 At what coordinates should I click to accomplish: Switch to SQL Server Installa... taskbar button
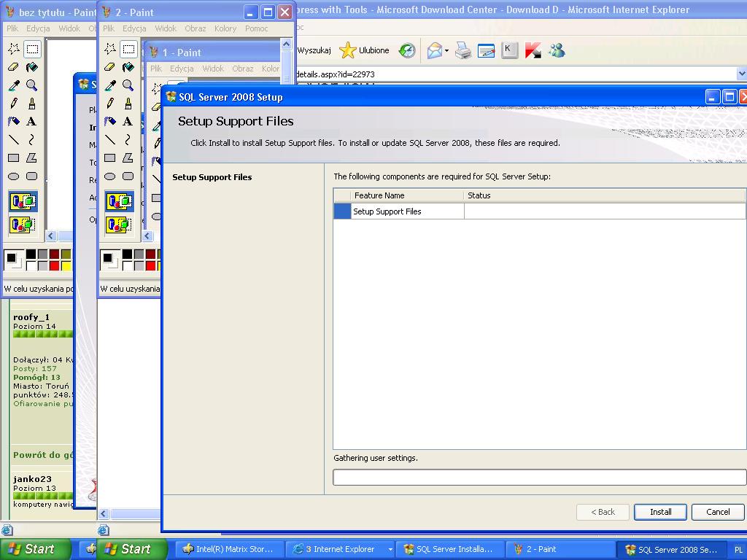point(449,549)
